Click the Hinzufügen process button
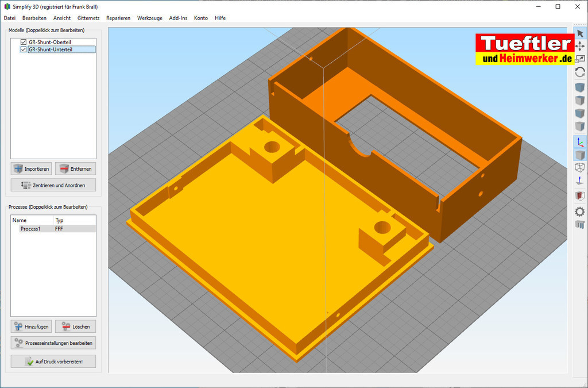Viewport: 588px width, 388px height. tap(31, 326)
